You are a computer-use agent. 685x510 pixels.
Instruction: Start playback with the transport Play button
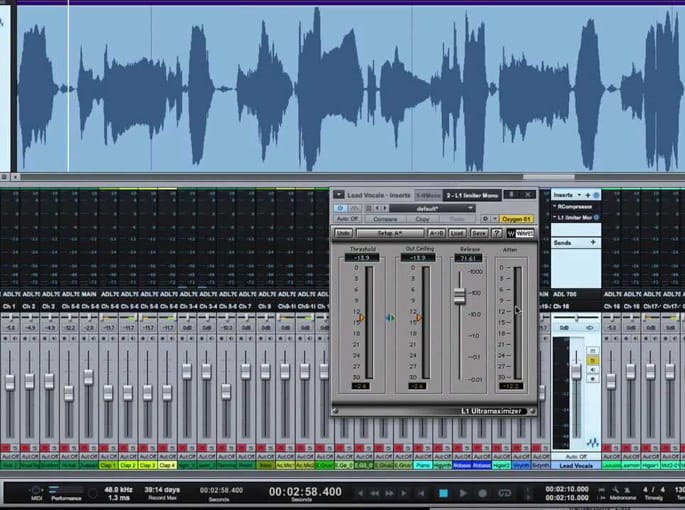tap(463, 493)
